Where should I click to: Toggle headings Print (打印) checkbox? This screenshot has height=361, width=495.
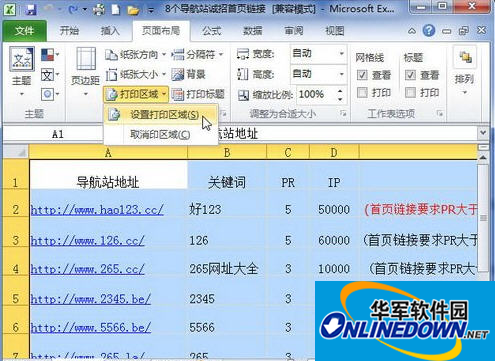click(x=410, y=92)
